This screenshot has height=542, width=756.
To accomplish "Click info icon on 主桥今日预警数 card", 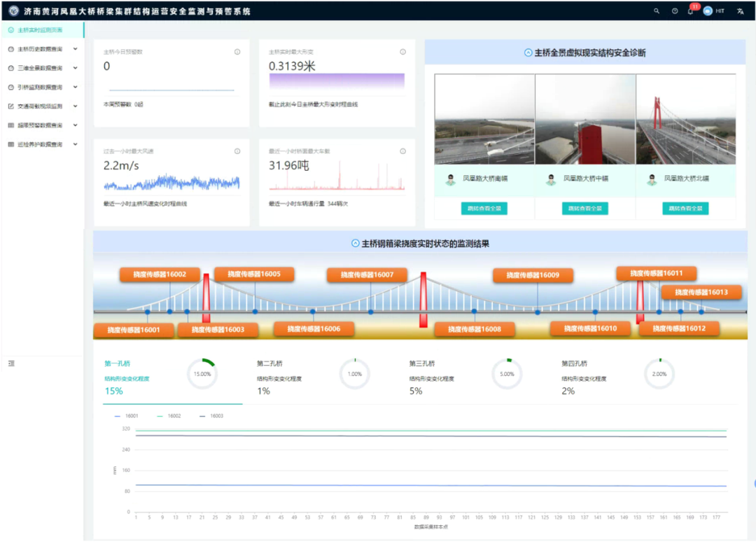I will tap(237, 52).
